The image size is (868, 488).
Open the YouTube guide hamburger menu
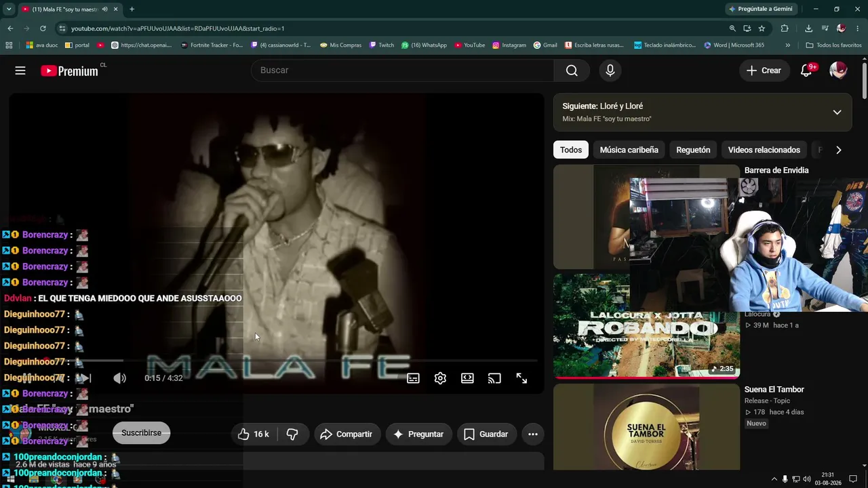(x=20, y=70)
